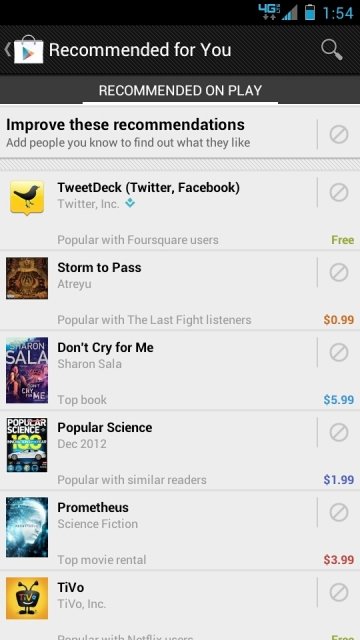Dismiss the Improve these recommendations card
Viewport: 360px width, 640px height.
click(x=339, y=134)
